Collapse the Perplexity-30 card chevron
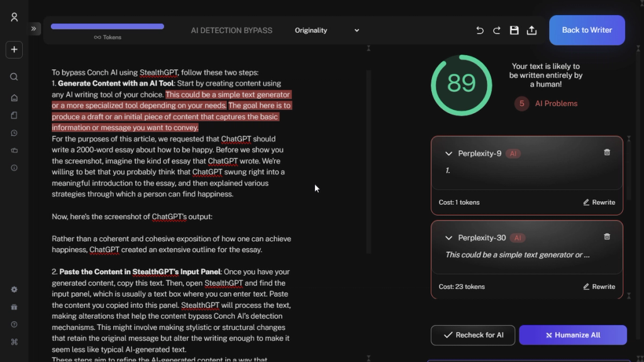The width and height of the screenshot is (644, 362). (x=448, y=238)
